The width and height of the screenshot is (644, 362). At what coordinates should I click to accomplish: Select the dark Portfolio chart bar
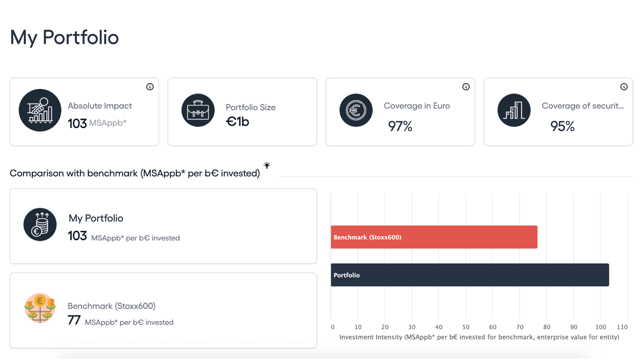point(470,275)
